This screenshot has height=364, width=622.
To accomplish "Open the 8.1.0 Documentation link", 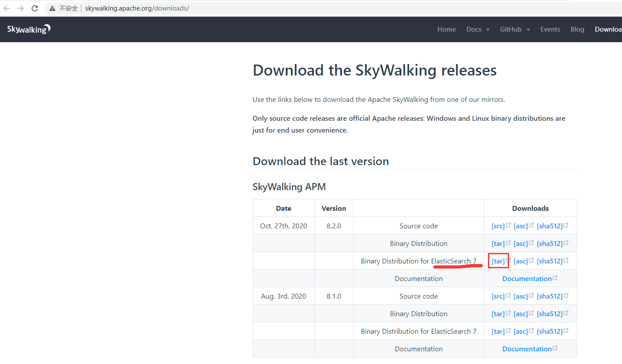I will (527, 349).
